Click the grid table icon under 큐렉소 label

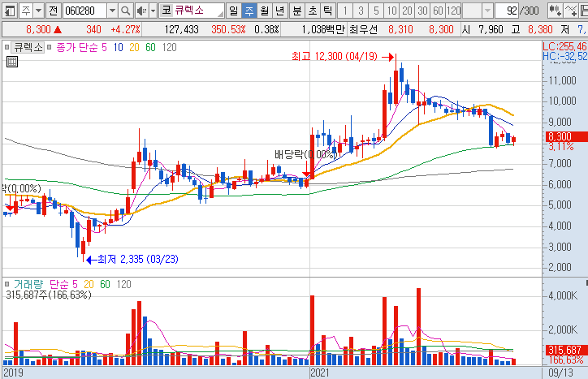[12, 62]
